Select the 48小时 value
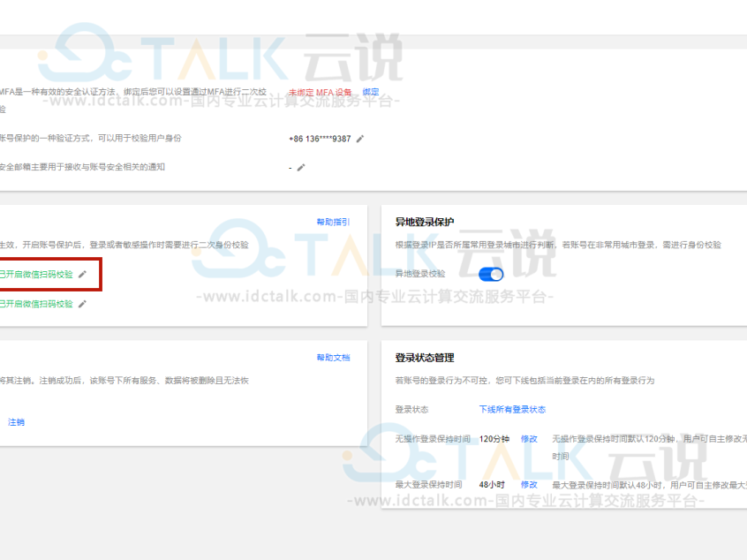The height and width of the screenshot is (560, 747). (x=492, y=485)
